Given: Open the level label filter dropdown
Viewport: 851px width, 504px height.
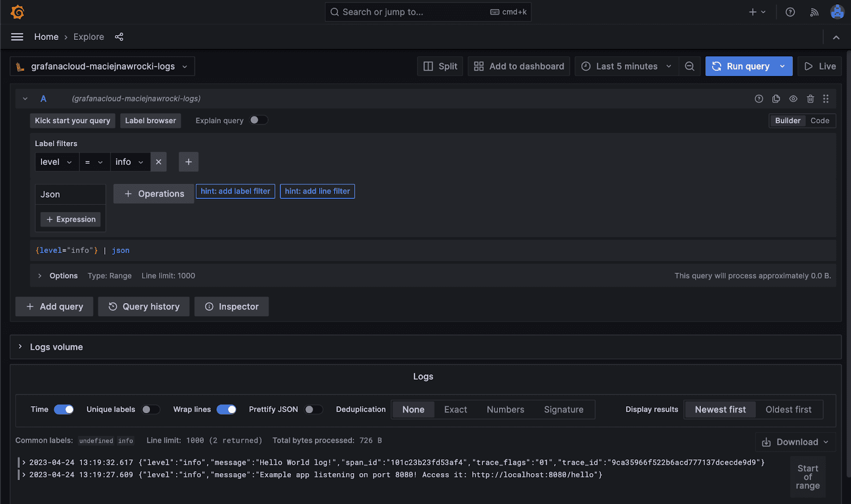Looking at the screenshot, I should [56, 162].
